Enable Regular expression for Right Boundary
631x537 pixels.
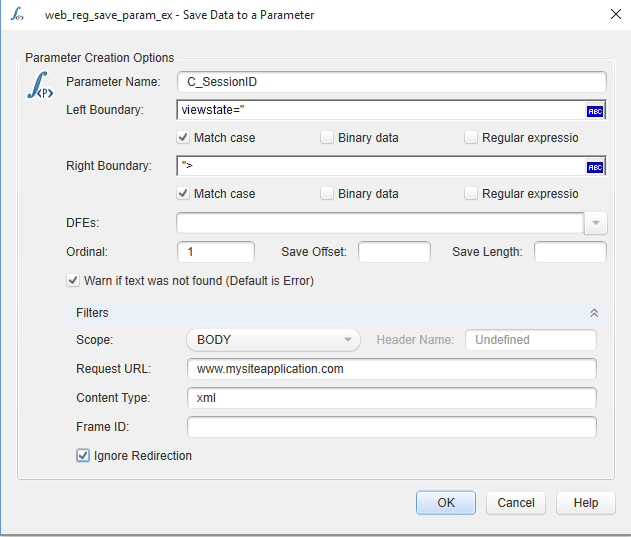click(471, 194)
